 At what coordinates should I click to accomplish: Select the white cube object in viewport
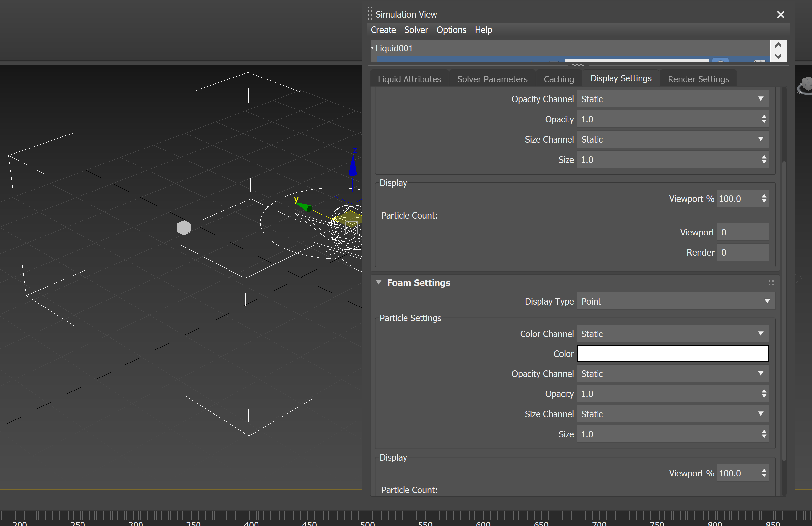click(x=184, y=228)
